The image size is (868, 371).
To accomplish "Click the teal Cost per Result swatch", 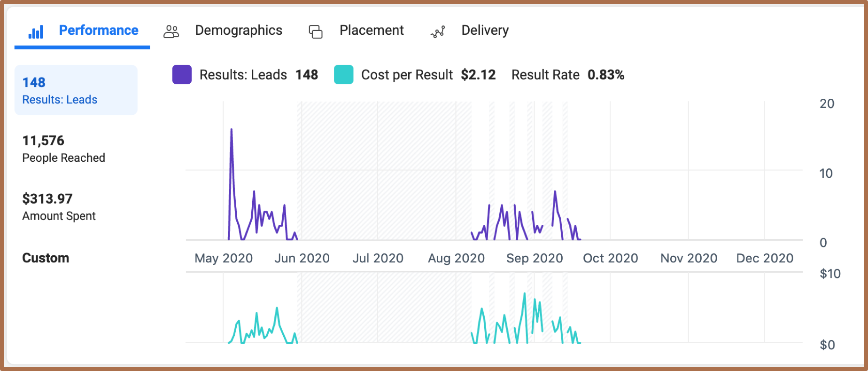I will click(x=343, y=75).
